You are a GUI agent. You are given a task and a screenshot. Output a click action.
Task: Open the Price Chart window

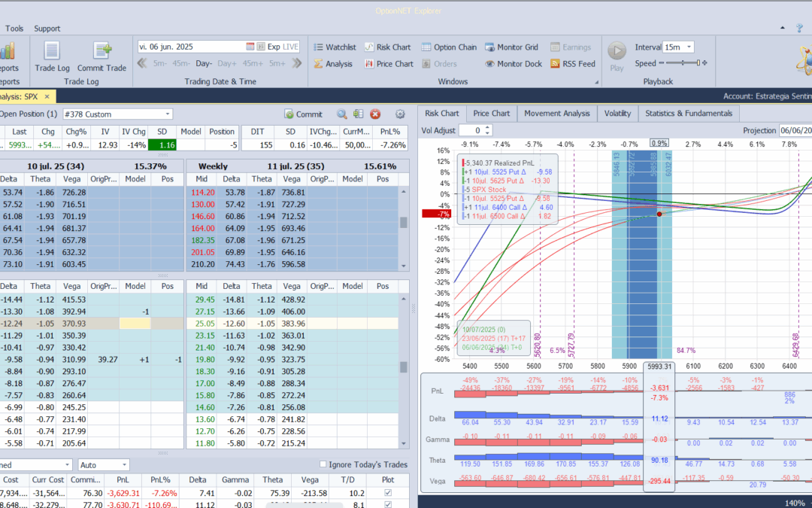click(x=389, y=64)
